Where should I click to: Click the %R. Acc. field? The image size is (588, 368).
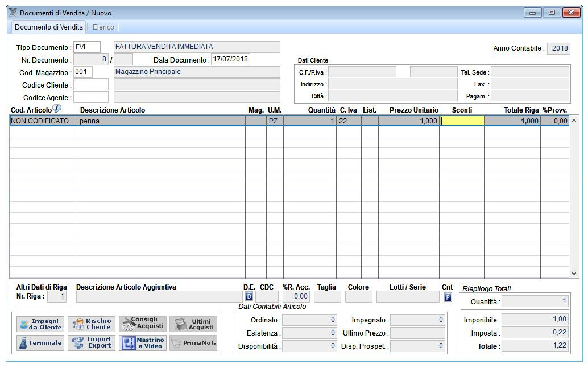click(x=296, y=297)
